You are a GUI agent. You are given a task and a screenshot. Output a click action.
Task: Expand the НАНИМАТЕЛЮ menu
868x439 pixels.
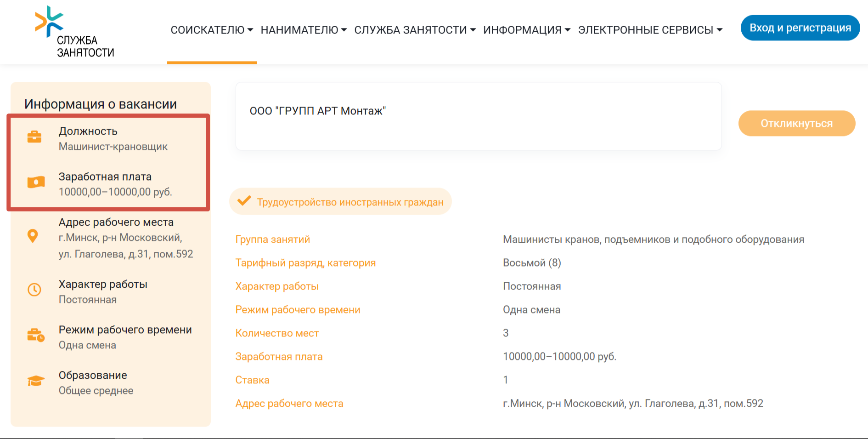pyautogui.click(x=304, y=30)
